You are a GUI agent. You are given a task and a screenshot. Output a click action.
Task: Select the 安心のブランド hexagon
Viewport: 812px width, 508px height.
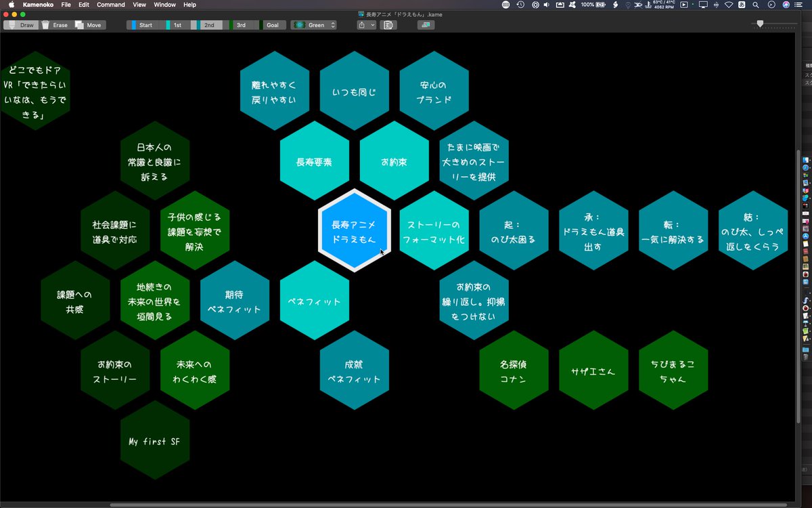tap(434, 92)
